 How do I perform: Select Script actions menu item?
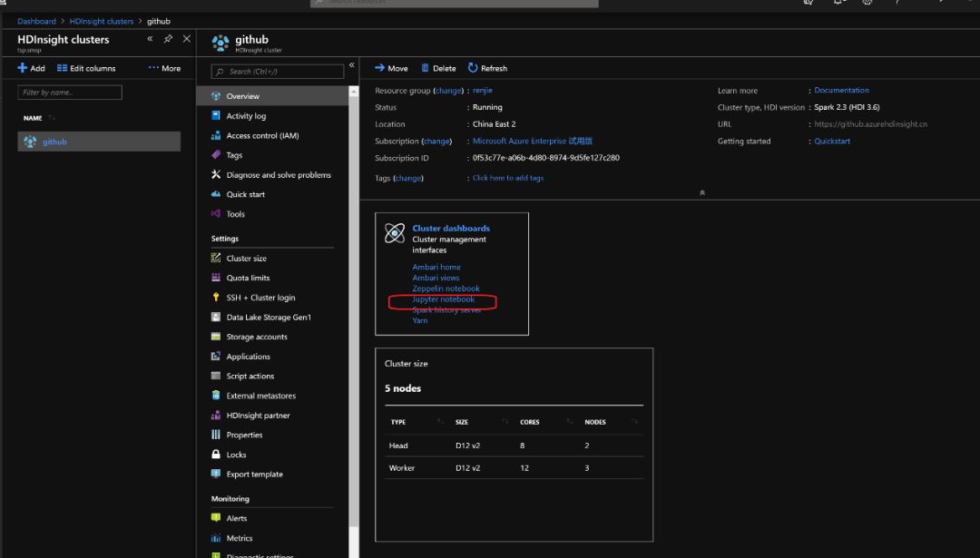click(250, 377)
